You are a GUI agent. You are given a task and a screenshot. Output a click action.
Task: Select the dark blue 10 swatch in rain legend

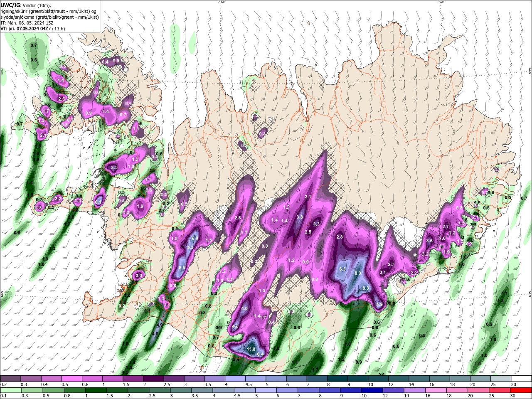(x=371, y=390)
